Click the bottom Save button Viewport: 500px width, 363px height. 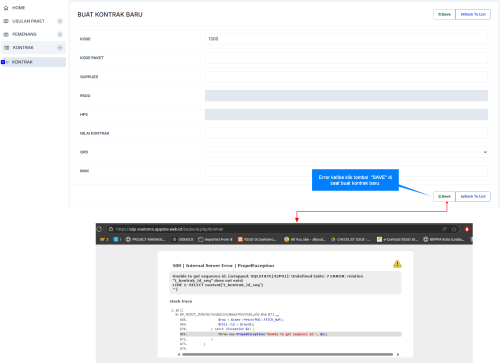pos(444,196)
